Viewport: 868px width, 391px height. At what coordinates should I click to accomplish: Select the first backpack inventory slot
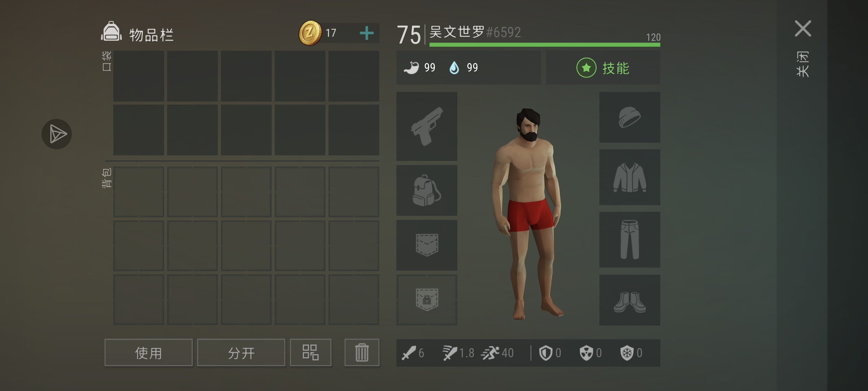pos(139,192)
